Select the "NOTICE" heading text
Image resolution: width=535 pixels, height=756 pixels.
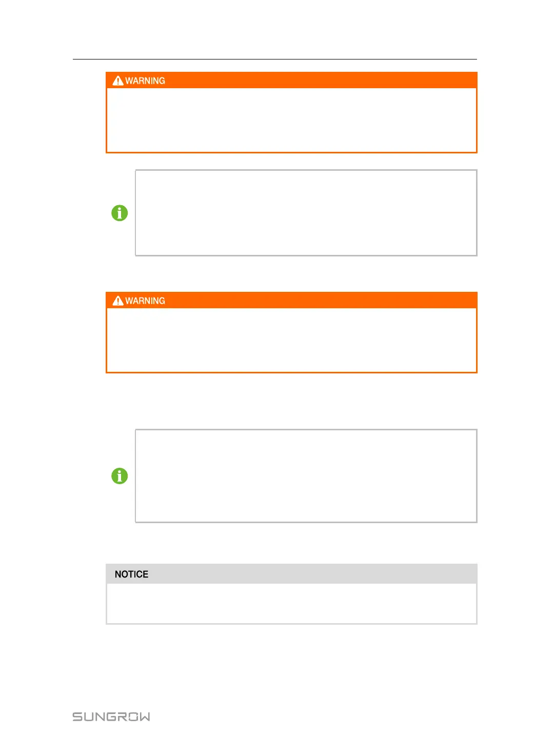(131, 574)
